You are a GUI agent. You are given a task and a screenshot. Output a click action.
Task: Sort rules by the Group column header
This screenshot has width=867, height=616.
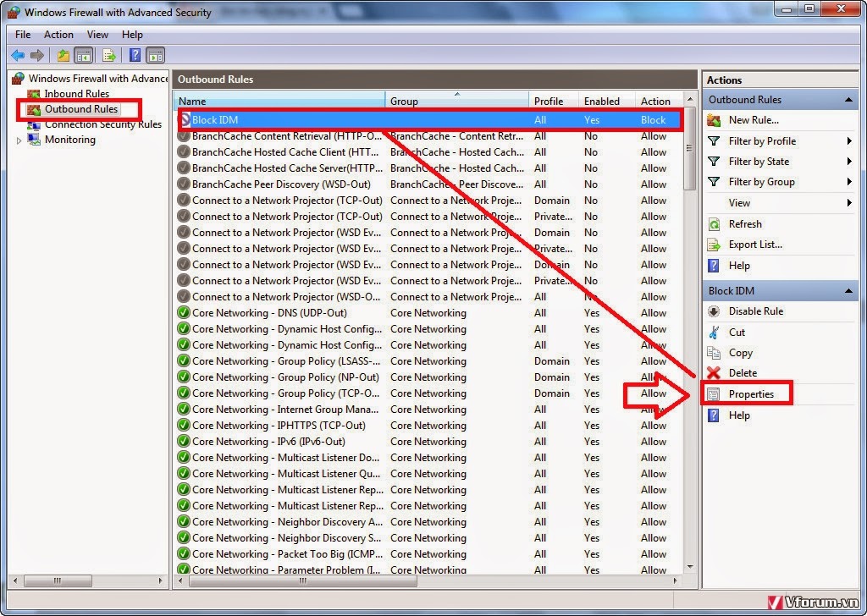click(457, 101)
